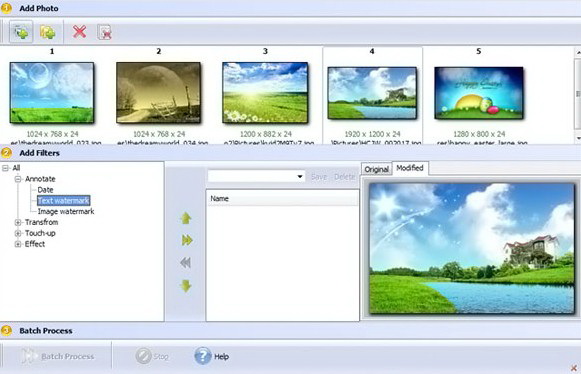Select the Text watermark filter
Viewport: 581px width, 374px height.
pyautogui.click(x=63, y=201)
